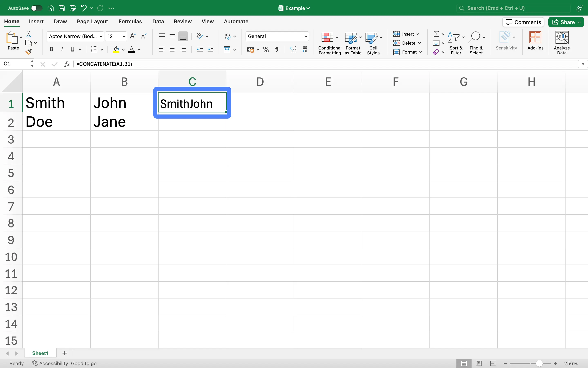Click the Increase Decimal icon
This screenshot has width=588, height=368.
click(293, 50)
